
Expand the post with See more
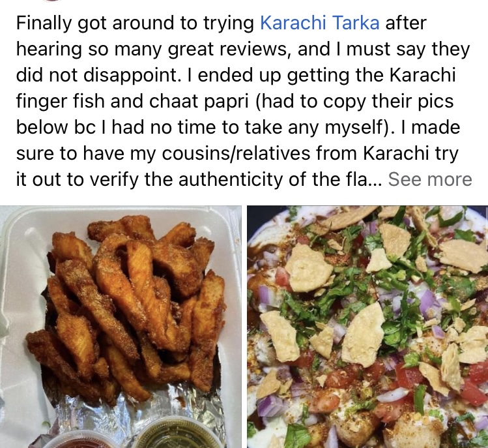[430, 179]
